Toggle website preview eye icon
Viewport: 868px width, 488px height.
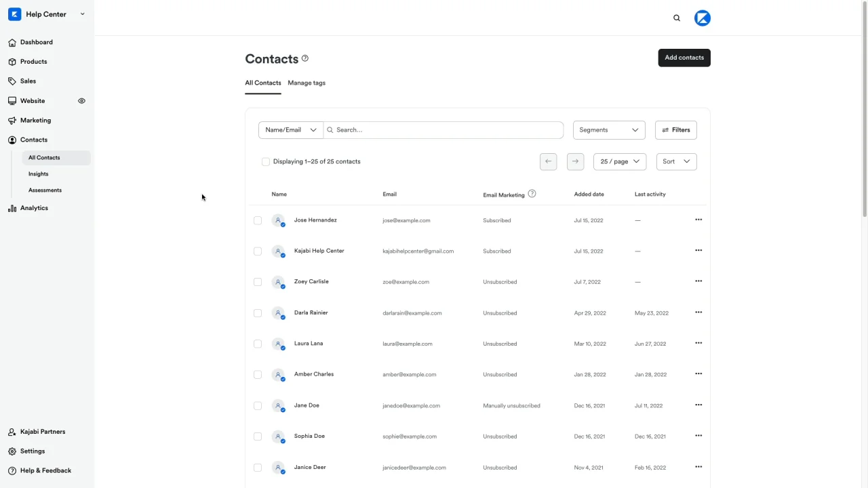click(x=81, y=101)
